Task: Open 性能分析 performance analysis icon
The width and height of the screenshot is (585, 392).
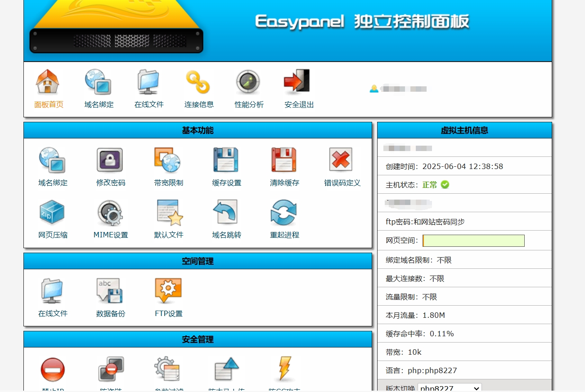Action: 248,82
